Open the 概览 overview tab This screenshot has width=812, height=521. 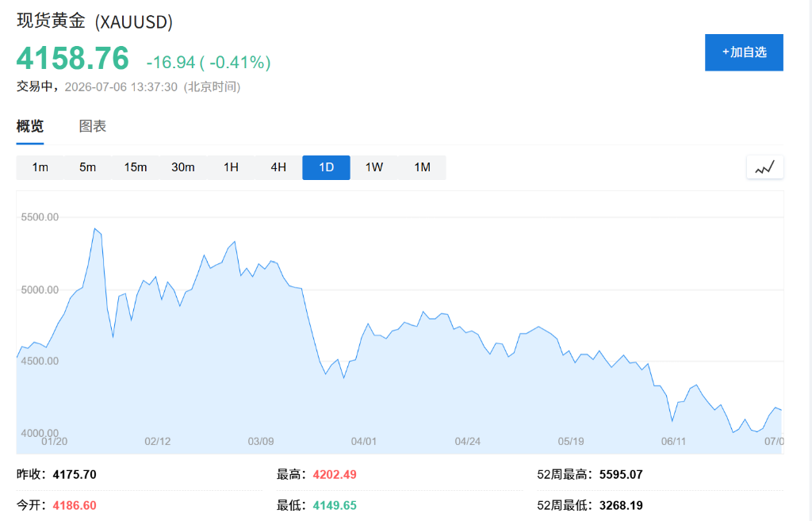tap(30, 126)
